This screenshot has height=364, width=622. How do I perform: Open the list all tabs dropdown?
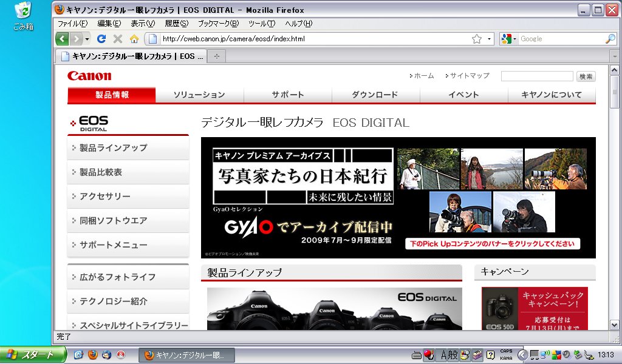tap(615, 56)
